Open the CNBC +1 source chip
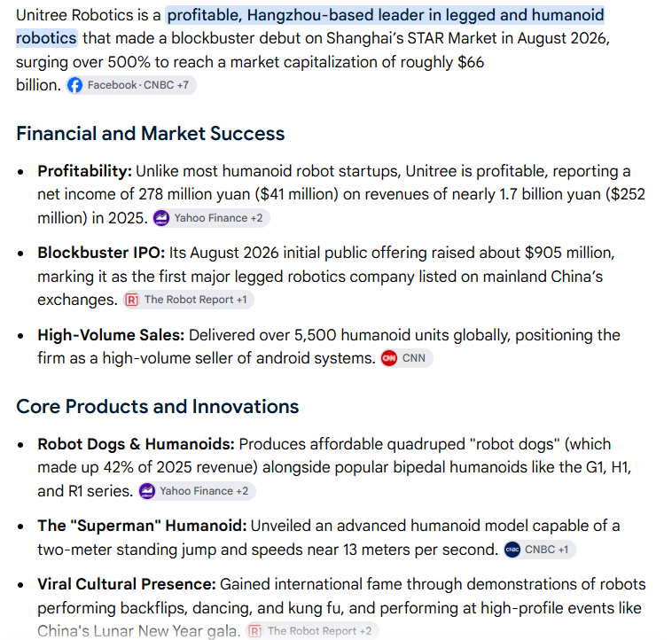The height and width of the screenshot is (640, 672). [x=539, y=550]
